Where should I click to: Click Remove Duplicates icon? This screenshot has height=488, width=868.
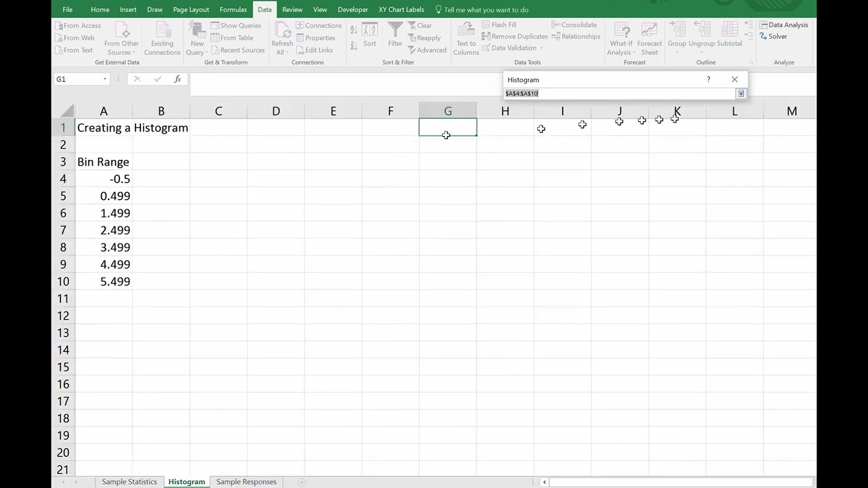click(486, 37)
